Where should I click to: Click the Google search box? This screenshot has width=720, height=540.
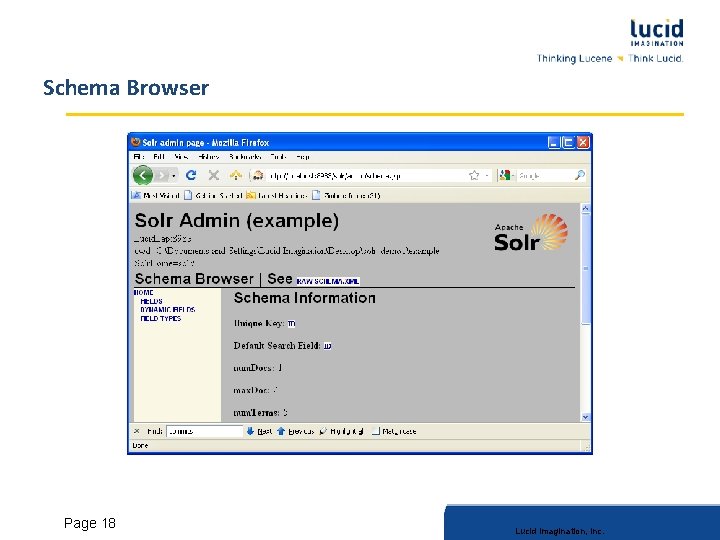point(544,175)
